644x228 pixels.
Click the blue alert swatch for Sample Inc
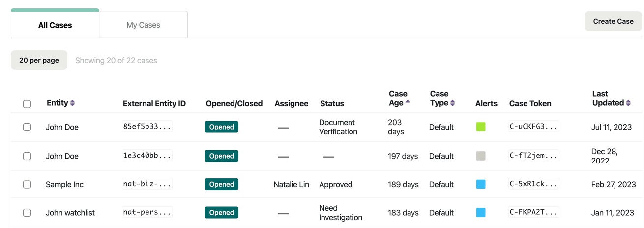point(481,184)
